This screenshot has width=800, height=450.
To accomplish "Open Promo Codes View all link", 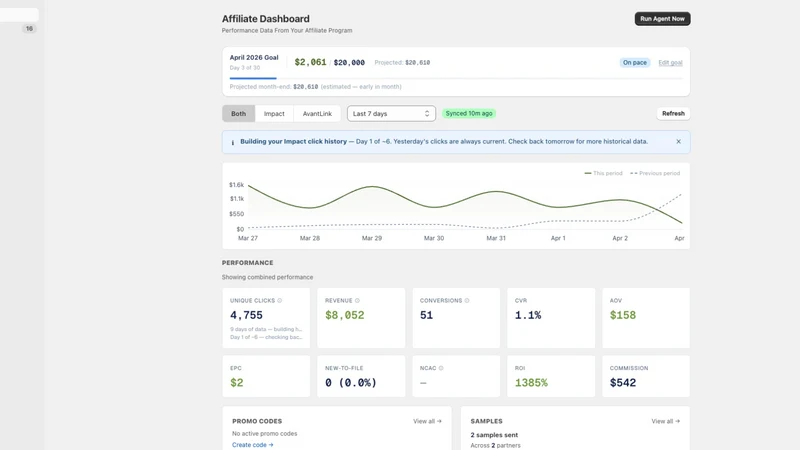I will [x=427, y=421].
